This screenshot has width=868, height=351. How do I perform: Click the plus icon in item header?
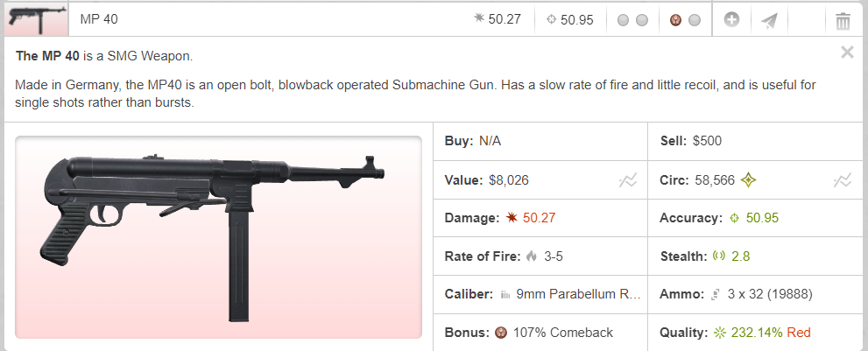tap(731, 19)
